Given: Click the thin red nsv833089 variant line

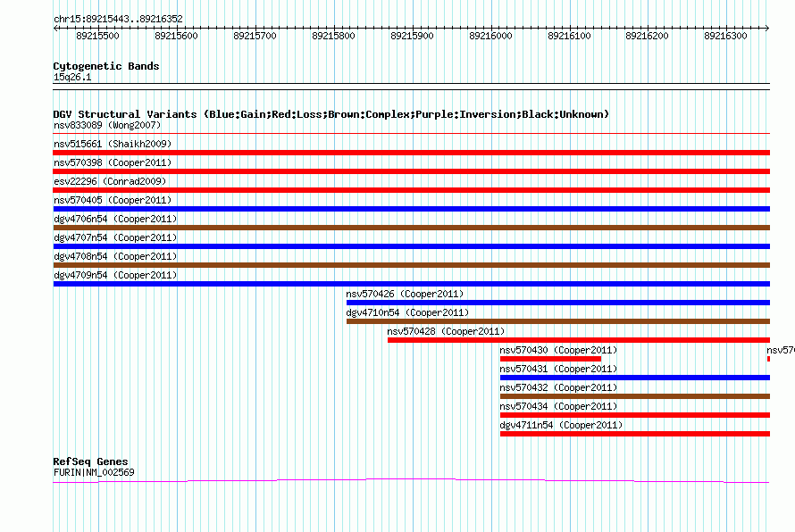Looking at the screenshot, I should click(x=411, y=133).
